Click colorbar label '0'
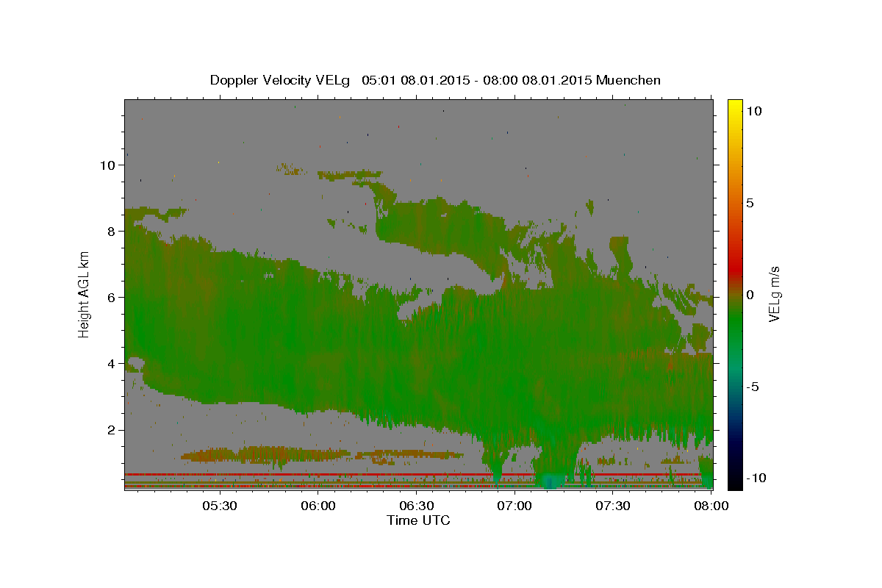The height and width of the screenshot is (588, 882). coord(751,295)
